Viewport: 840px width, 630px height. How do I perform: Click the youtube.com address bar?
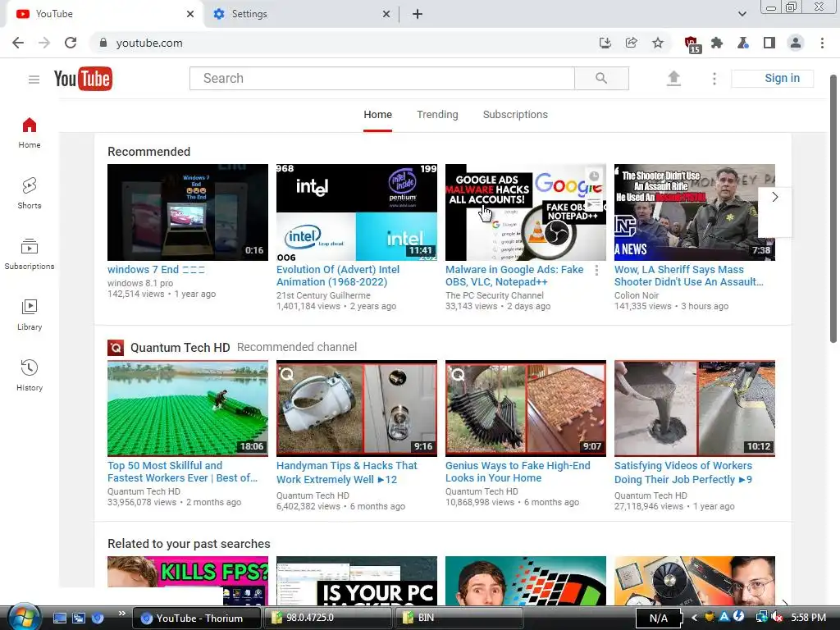click(343, 43)
